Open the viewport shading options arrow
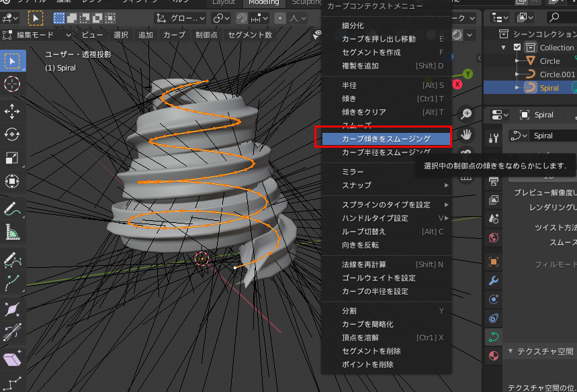Viewport: 577px width, 392px height. 470,35
